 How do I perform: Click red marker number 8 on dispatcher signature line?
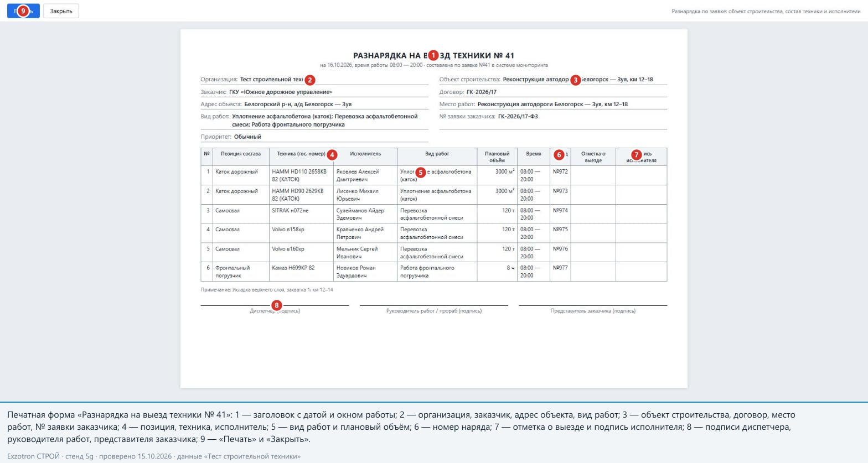(x=277, y=305)
